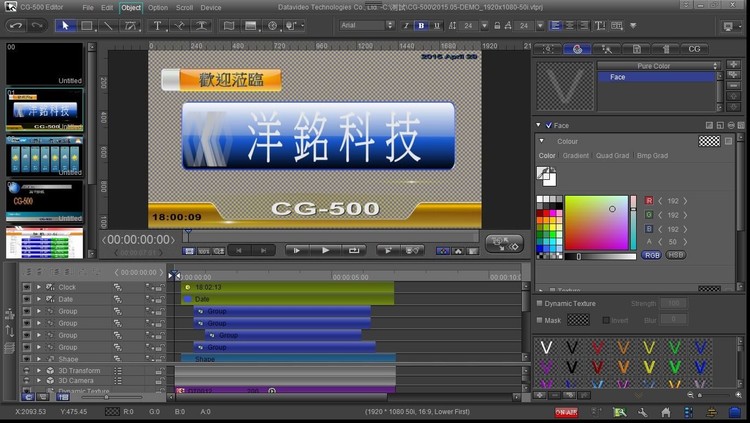Toggle visibility of the Clock layer
Viewport: 750px width, 423px height.
click(26, 287)
